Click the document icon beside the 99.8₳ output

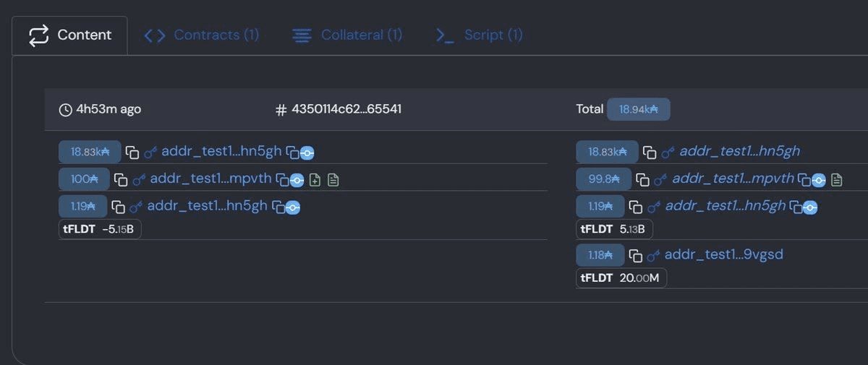pos(837,179)
